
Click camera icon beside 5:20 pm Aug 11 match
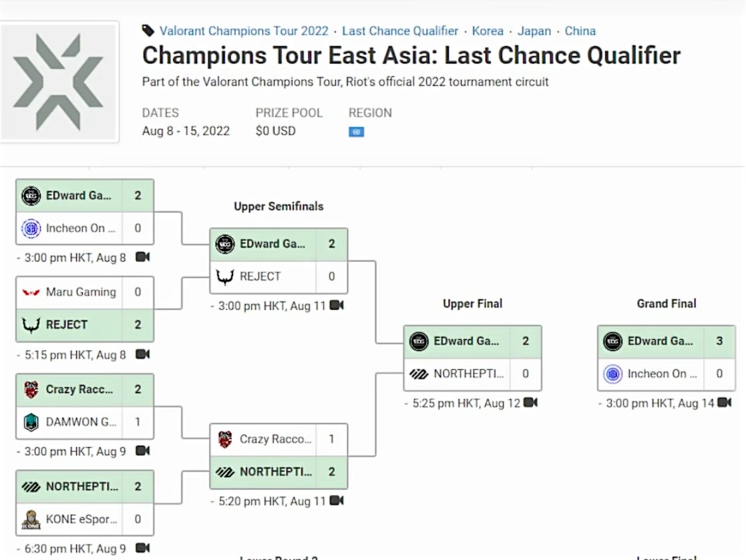[337, 500]
